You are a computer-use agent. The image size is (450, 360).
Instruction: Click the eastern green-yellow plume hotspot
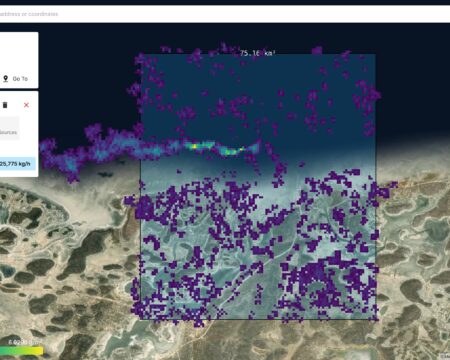234,151
